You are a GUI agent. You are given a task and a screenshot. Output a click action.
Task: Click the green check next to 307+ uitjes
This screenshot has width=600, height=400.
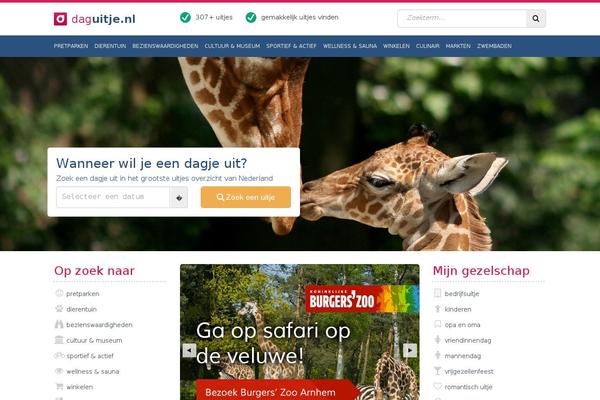click(185, 17)
